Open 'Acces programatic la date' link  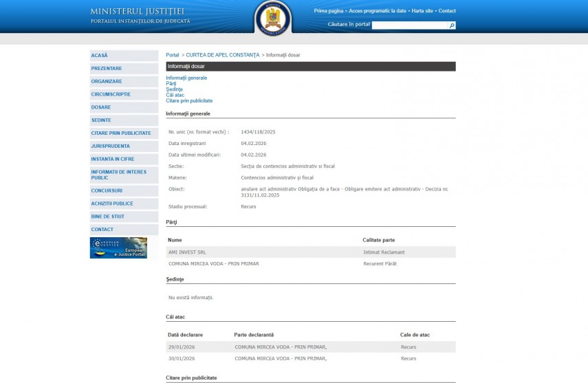click(377, 11)
